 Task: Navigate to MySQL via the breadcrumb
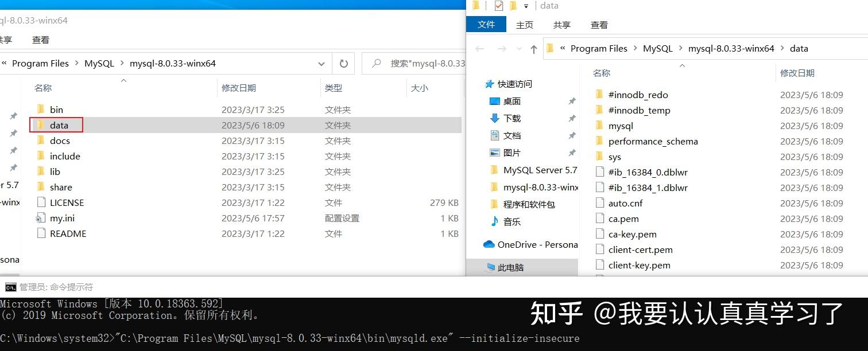pyautogui.click(x=657, y=48)
